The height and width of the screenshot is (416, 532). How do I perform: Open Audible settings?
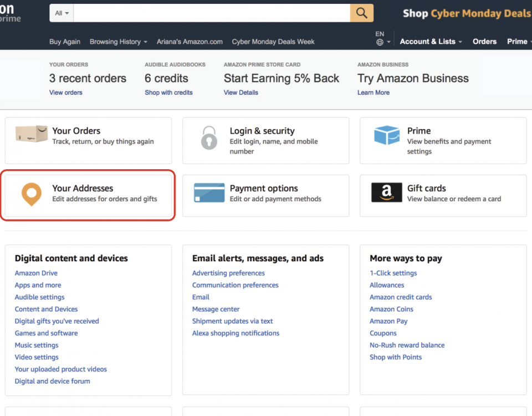coord(40,297)
